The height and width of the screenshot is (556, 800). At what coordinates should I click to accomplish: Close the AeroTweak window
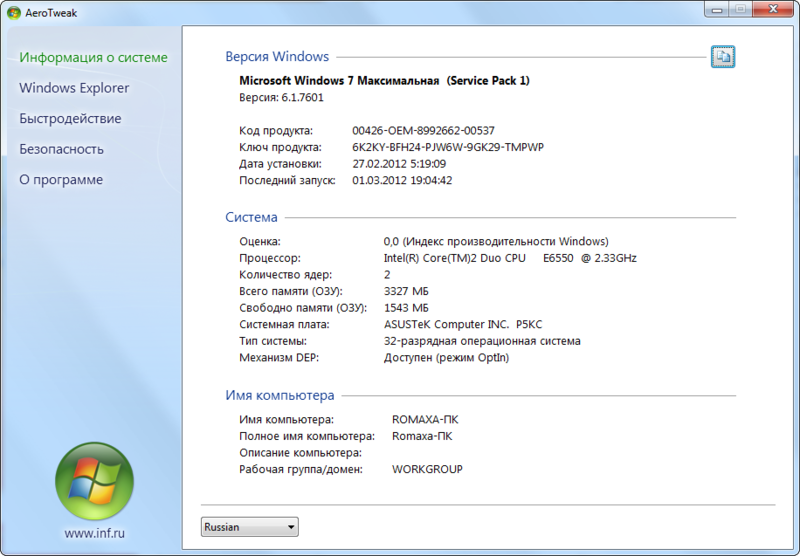click(x=773, y=9)
